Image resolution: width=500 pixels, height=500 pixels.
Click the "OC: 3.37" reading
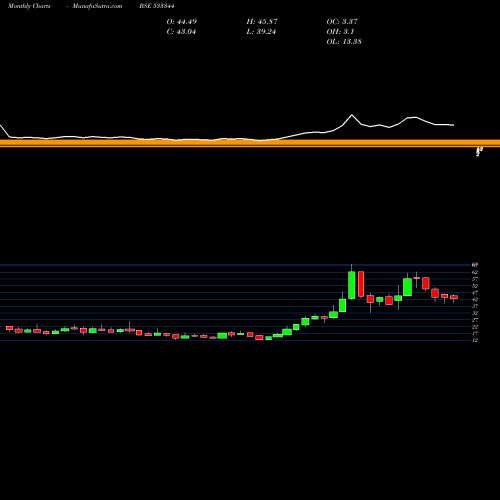(342, 22)
